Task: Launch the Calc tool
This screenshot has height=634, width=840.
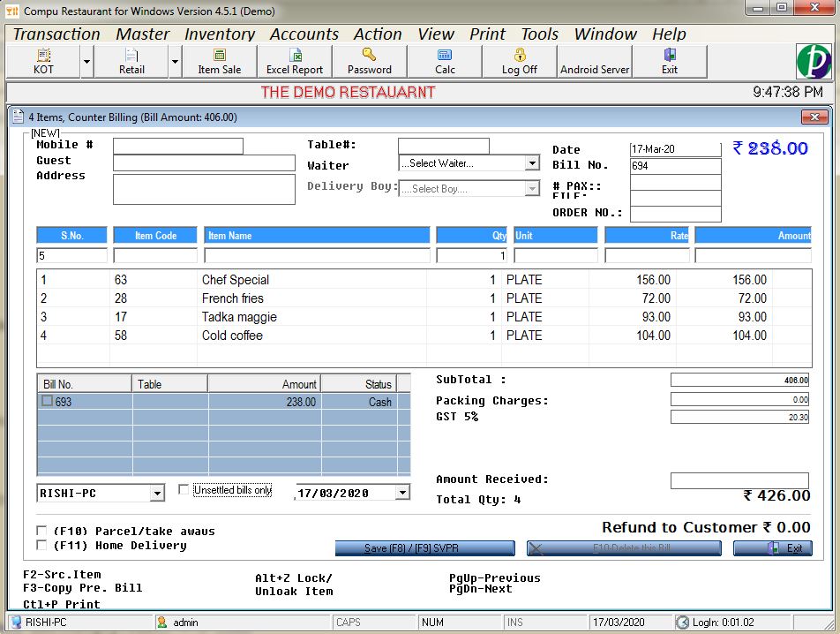Action: (445, 62)
